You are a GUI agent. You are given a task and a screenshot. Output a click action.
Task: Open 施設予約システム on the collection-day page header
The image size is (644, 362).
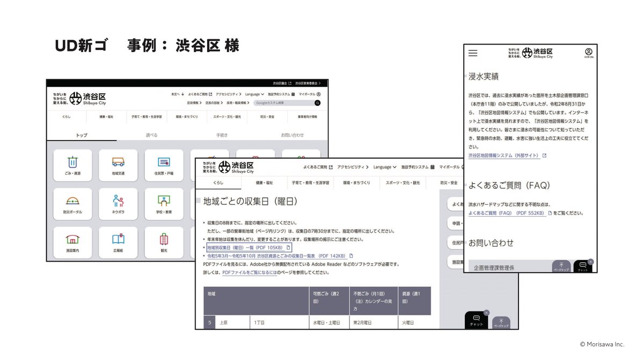click(x=419, y=167)
